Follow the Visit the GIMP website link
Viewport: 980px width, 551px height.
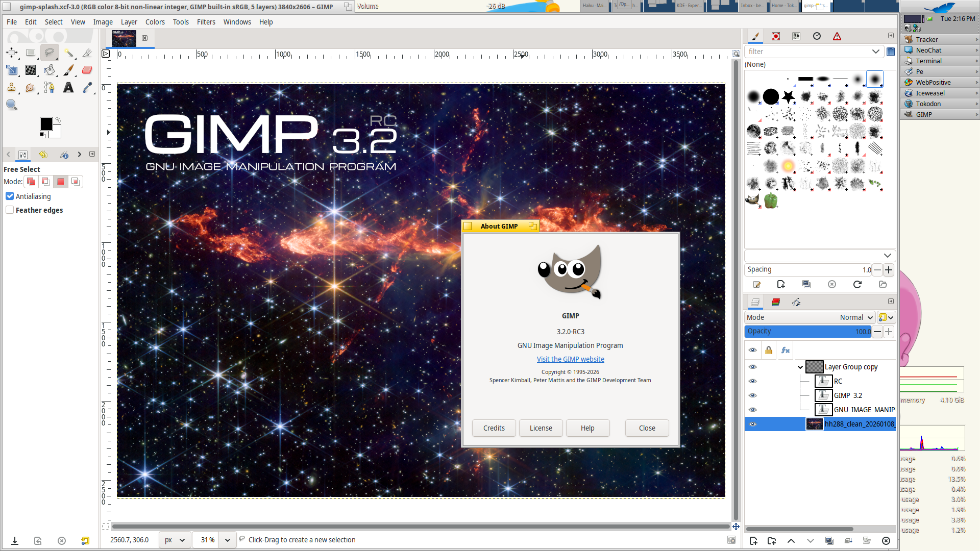pos(570,359)
